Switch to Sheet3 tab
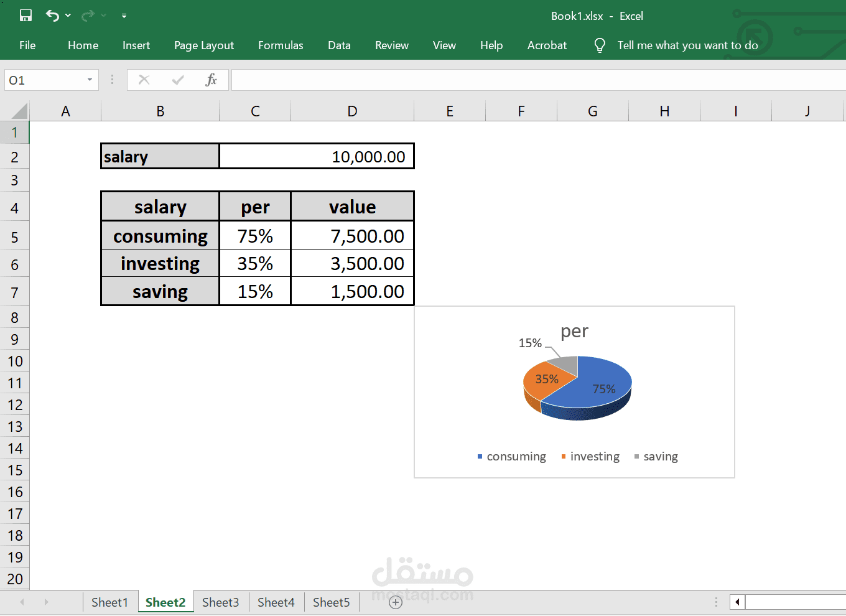Viewport: 846px width, 616px height. (x=220, y=602)
